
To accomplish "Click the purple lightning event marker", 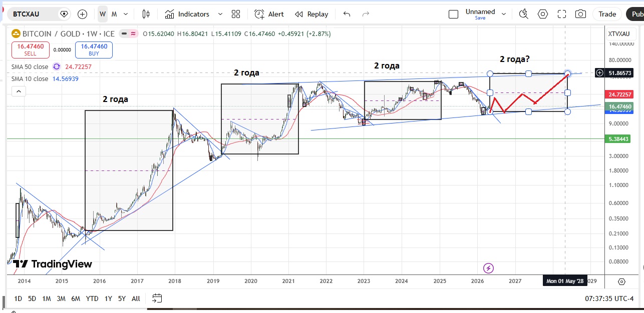I will [x=489, y=267].
